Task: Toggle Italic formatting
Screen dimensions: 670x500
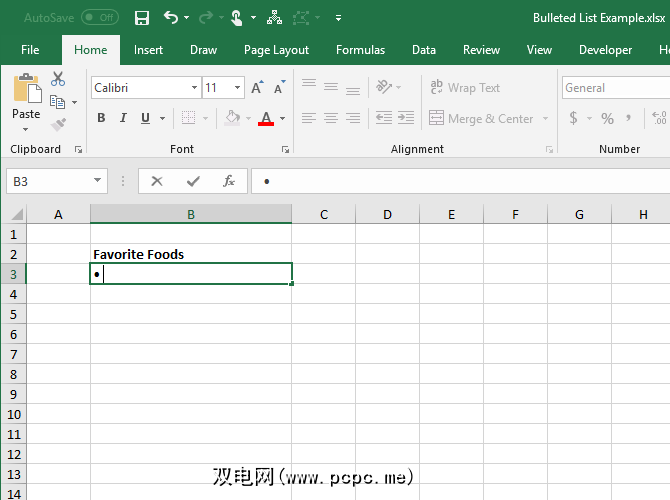Action: click(x=123, y=118)
